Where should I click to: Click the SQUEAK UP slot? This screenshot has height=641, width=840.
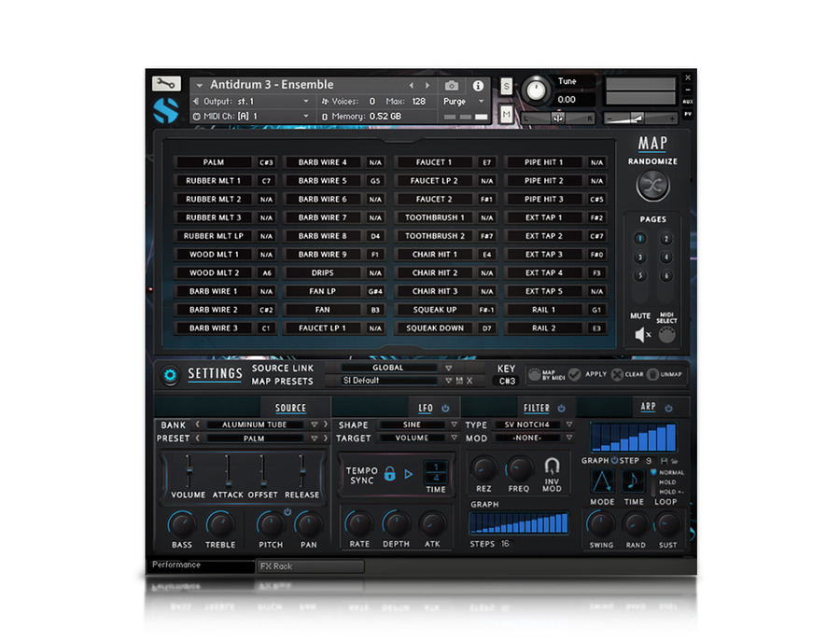pos(434,310)
